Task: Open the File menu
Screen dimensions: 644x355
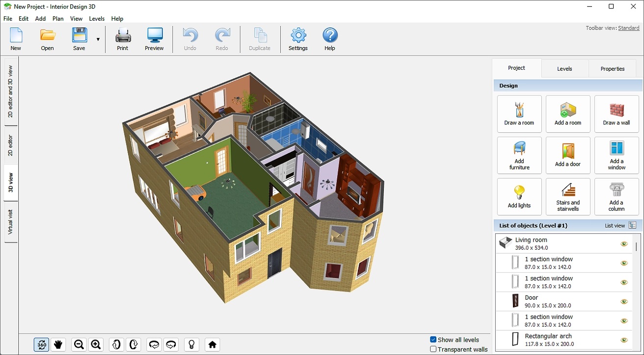Action: click(8, 19)
